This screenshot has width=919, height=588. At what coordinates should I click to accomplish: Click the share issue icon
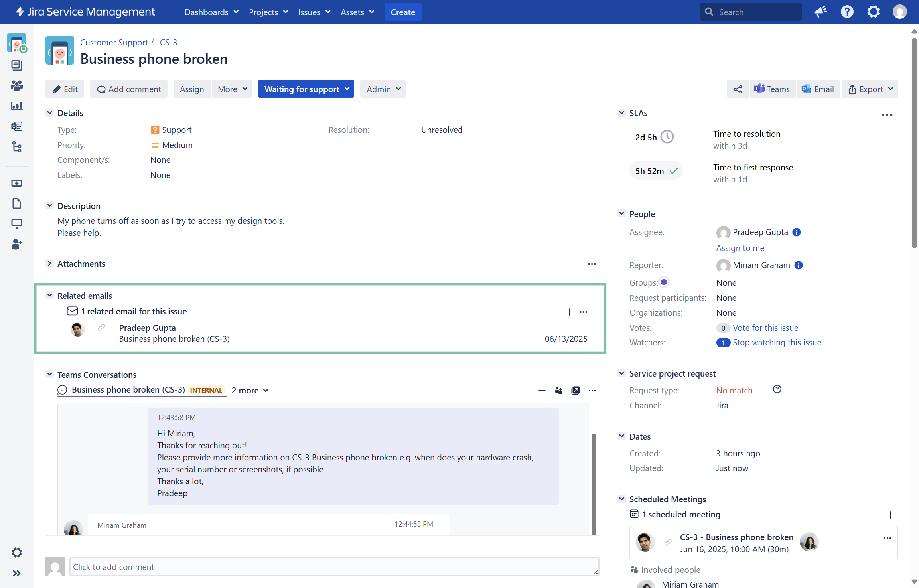[x=738, y=89]
